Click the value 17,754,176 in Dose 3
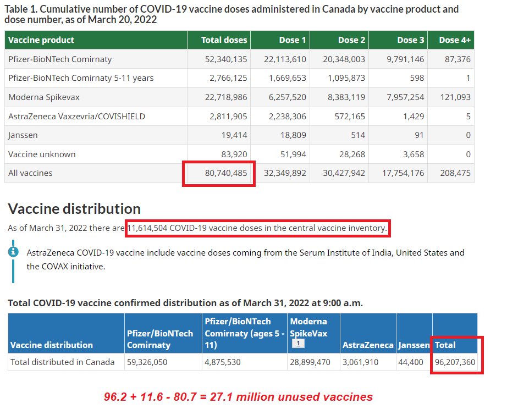Screen dimensions: 529x420 click(403, 173)
